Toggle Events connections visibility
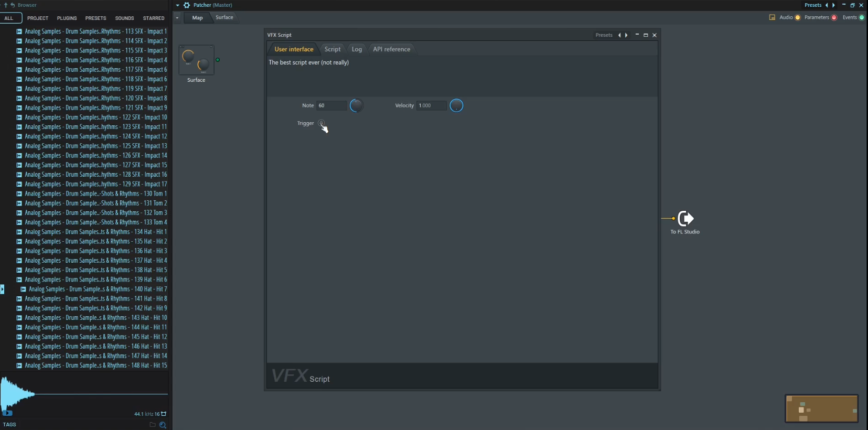868x430 pixels. (862, 17)
